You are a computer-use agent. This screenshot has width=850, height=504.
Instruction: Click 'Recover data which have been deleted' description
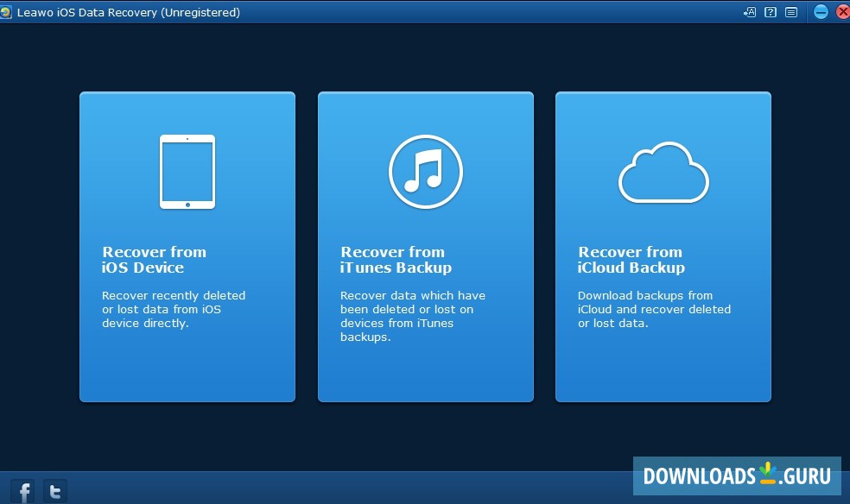[413, 316]
